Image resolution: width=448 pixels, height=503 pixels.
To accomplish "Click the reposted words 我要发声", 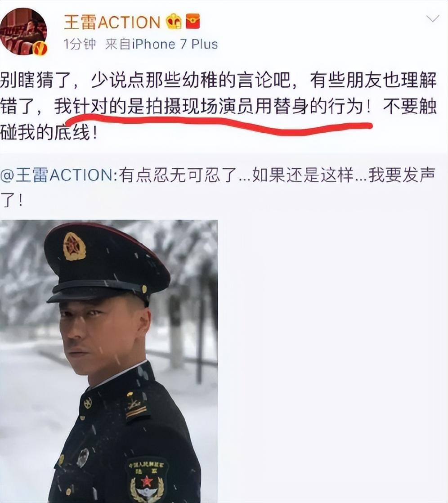I will [x=402, y=175].
